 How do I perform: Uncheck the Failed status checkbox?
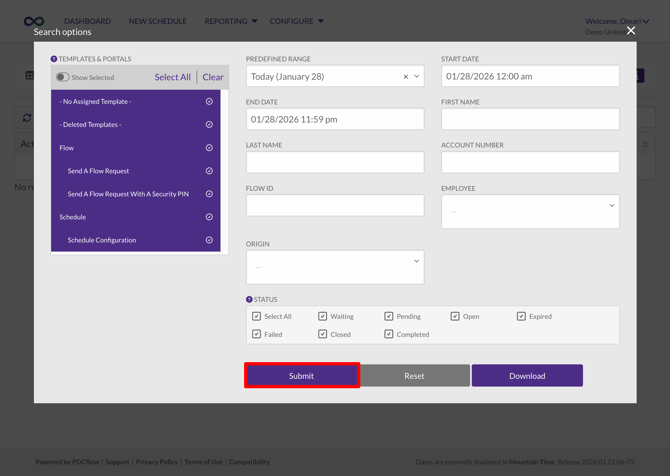point(256,334)
